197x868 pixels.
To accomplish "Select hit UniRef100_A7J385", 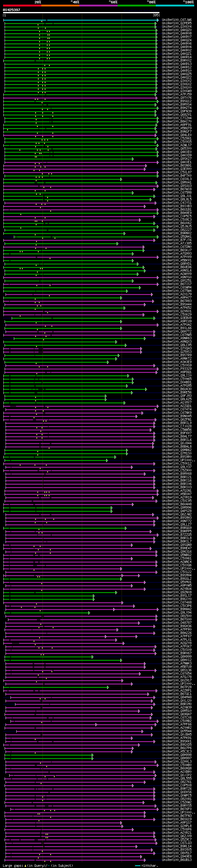I will tap(177, 244).
